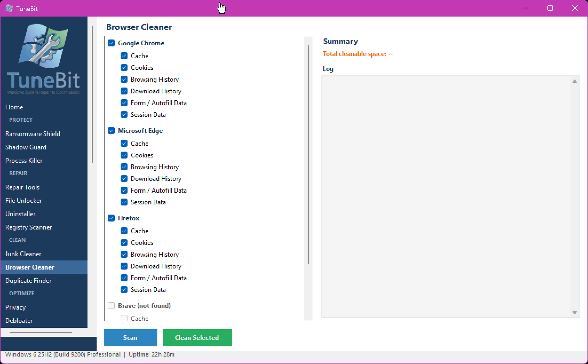
Task: Click inside the Log text area
Action: [x=446, y=197]
